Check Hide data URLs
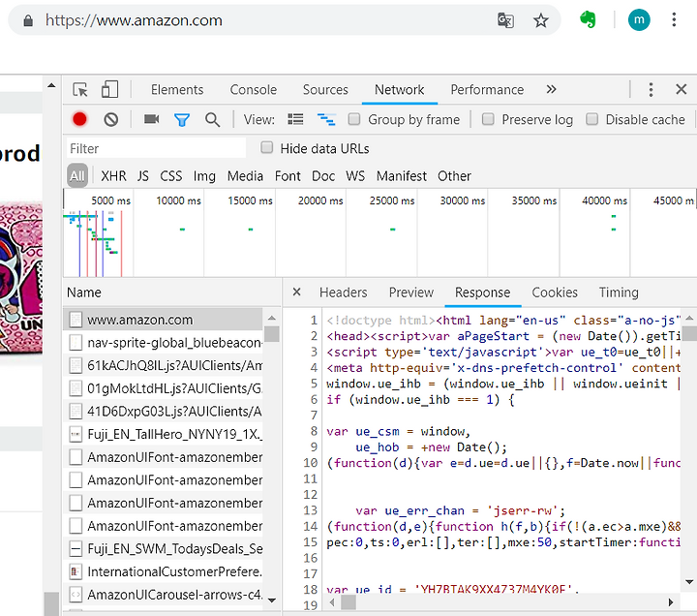Screen dimensions: 697x616 pos(267,147)
